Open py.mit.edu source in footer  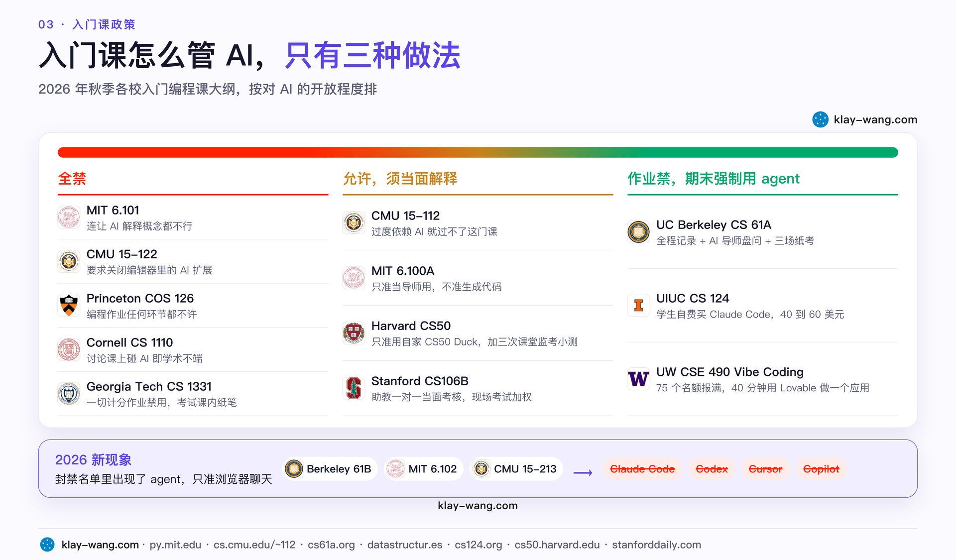click(x=175, y=545)
